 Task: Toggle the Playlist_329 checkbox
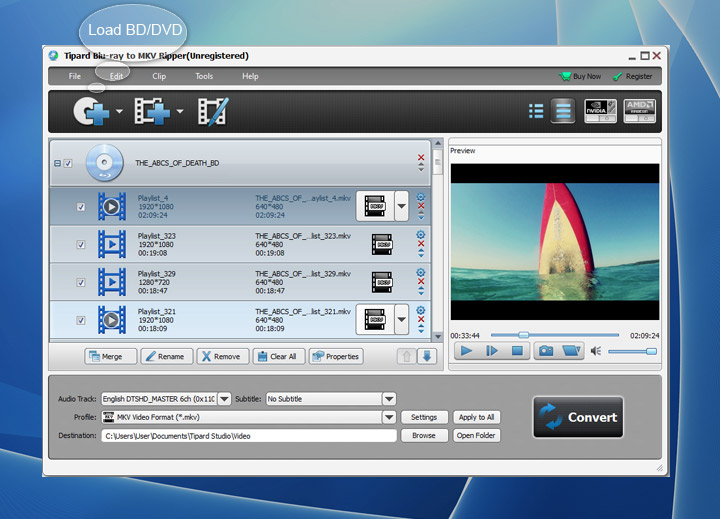81,282
